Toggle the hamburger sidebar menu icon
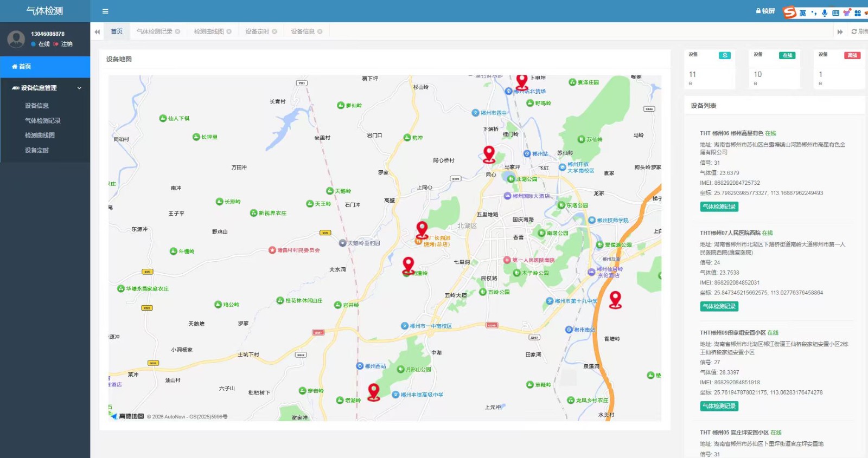 [105, 11]
